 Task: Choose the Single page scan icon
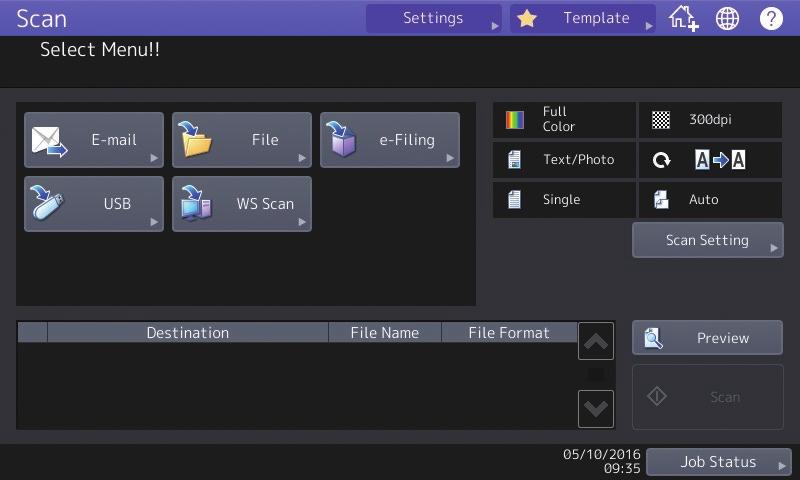point(514,199)
